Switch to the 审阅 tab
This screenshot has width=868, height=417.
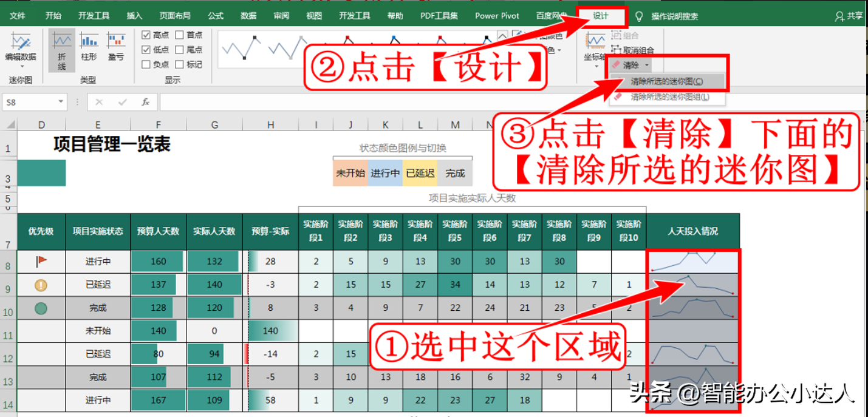pos(281,16)
